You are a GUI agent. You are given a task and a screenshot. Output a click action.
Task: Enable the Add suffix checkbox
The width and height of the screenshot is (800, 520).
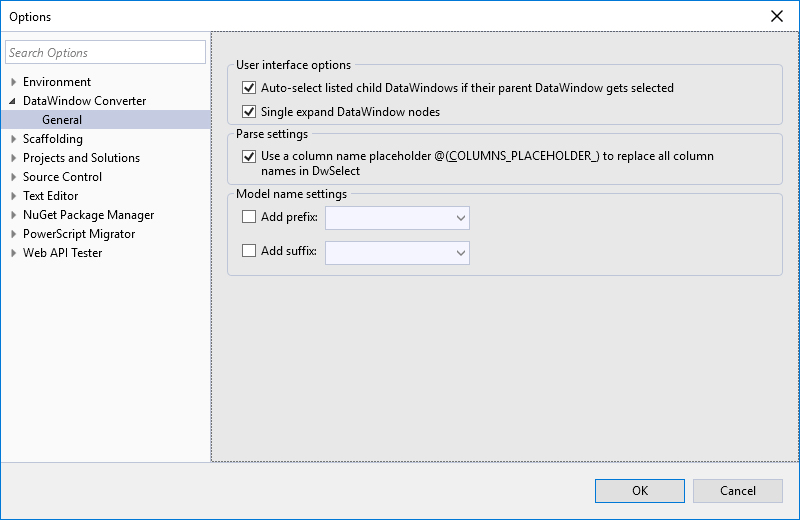click(249, 252)
